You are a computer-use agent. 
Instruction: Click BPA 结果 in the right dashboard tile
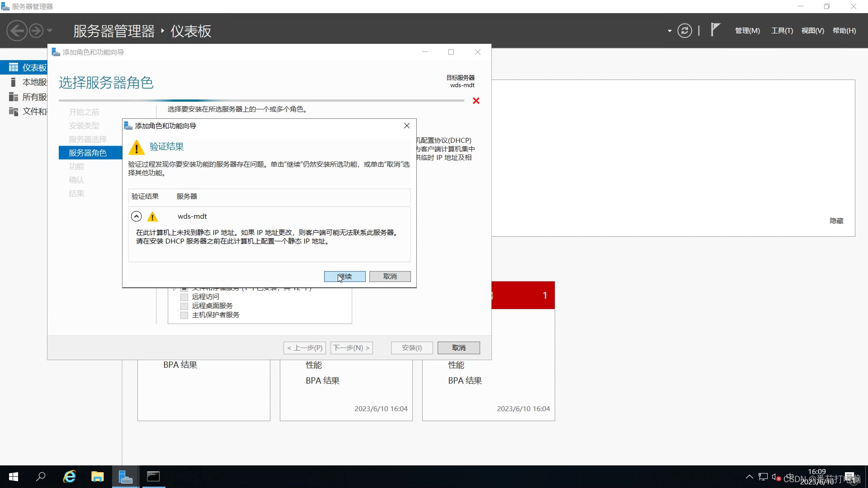point(465,380)
